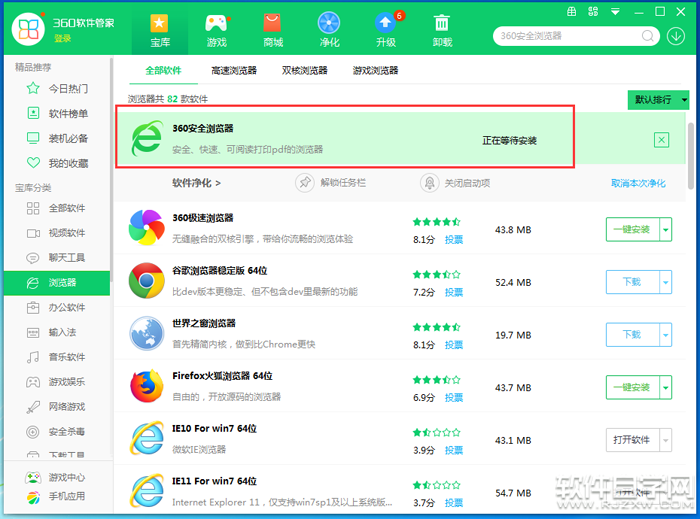This screenshot has width=700, height=519.
Task: Switch to 全部软件 tab
Action: click(163, 71)
